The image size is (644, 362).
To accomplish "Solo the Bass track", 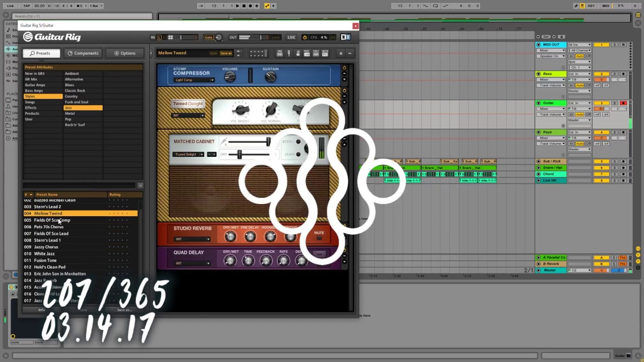I will pos(614,74).
